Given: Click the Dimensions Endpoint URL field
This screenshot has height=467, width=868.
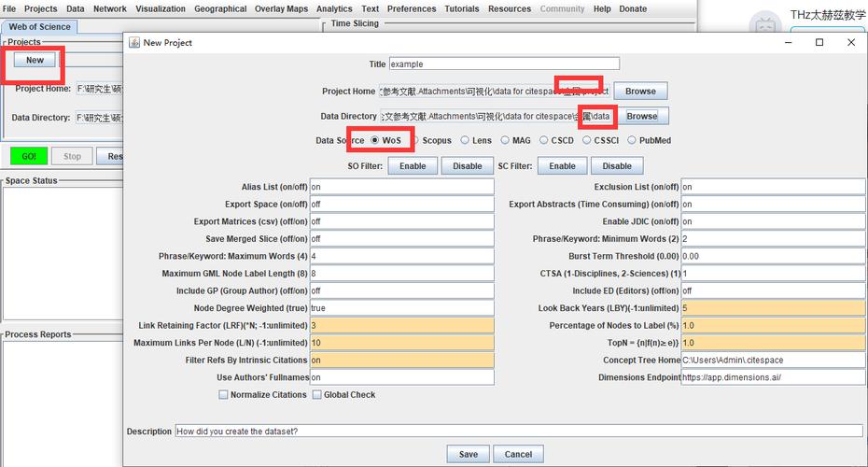Looking at the screenshot, I should click(x=774, y=377).
